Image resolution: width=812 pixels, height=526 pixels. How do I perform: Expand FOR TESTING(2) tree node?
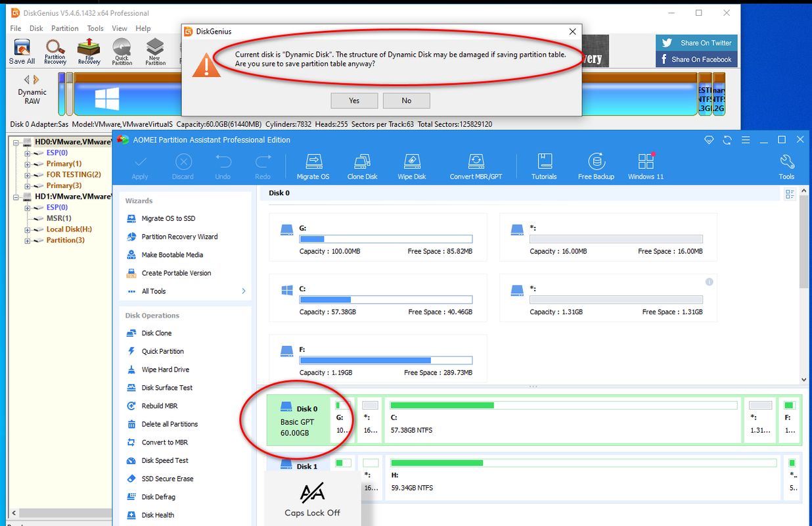point(28,175)
